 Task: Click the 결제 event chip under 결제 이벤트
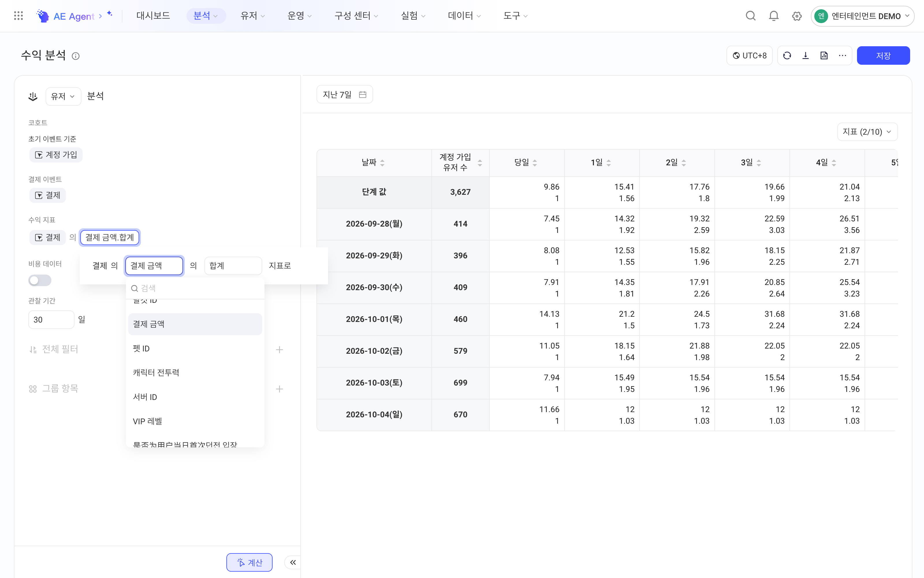[x=47, y=195]
